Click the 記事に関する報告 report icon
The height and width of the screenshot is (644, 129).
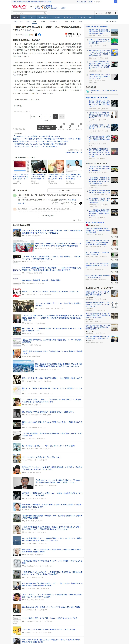14,129
